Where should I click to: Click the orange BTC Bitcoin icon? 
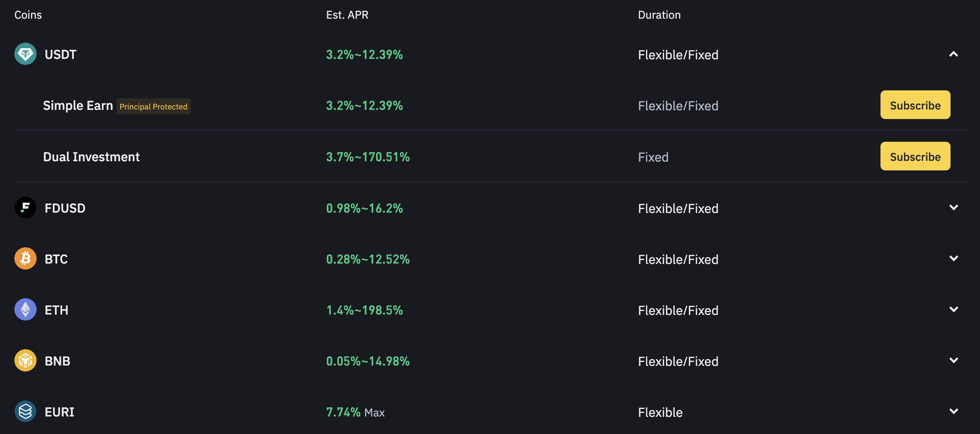[x=25, y=258]
